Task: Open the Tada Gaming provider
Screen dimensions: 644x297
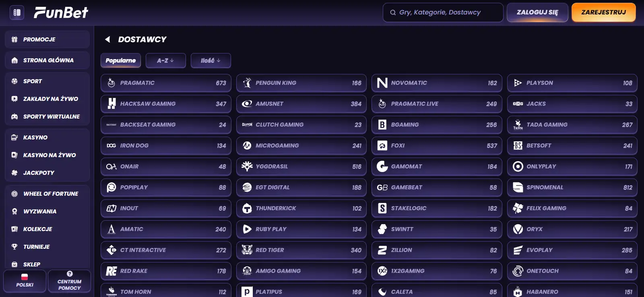Action: 572,125
